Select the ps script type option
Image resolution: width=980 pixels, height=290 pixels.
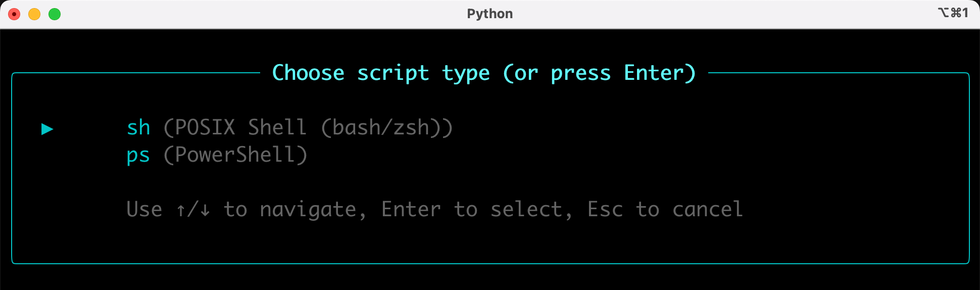(138, 155)
